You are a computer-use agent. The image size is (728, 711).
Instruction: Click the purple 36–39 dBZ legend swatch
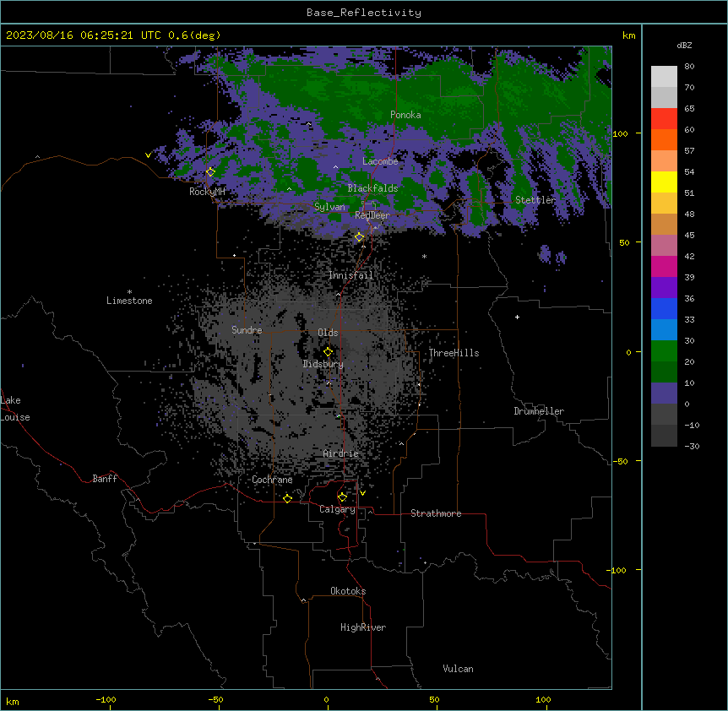(664, 288)
